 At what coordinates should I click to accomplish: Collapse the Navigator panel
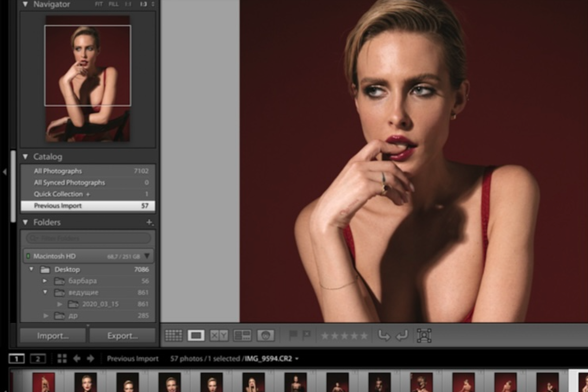[x=25, y=4]
